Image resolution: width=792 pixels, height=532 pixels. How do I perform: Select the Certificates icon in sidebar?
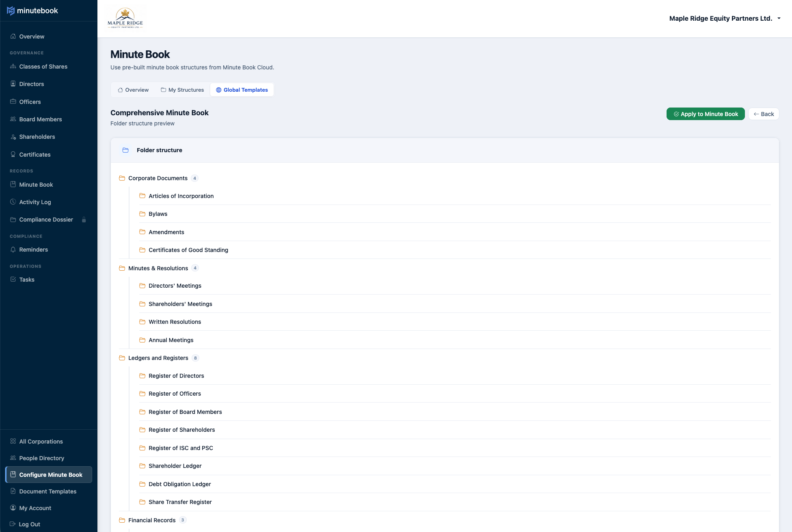point(13,154)
